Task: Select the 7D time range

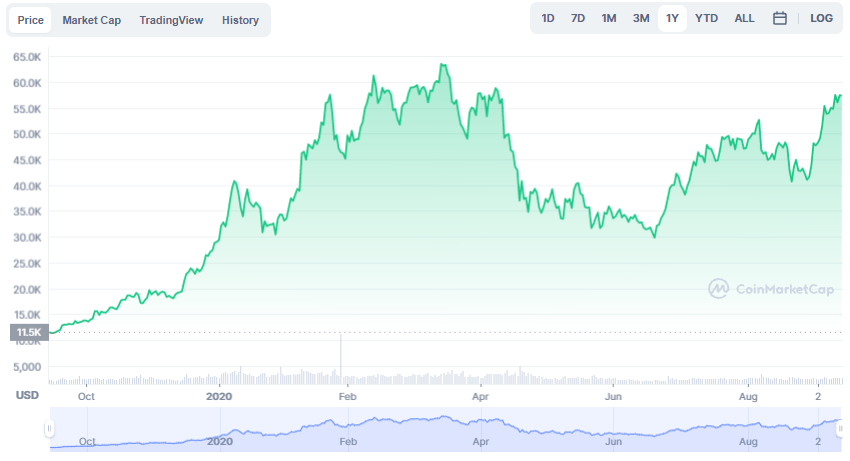Action: 578,18
